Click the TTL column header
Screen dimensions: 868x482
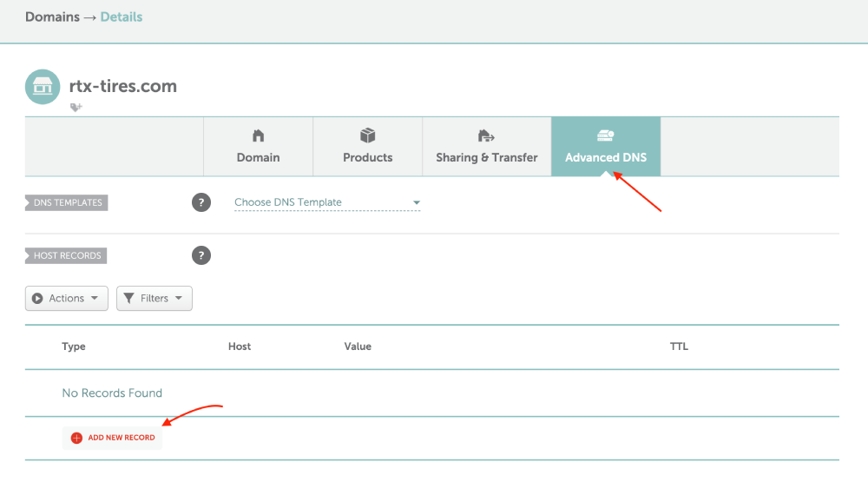tap(680, 347)
